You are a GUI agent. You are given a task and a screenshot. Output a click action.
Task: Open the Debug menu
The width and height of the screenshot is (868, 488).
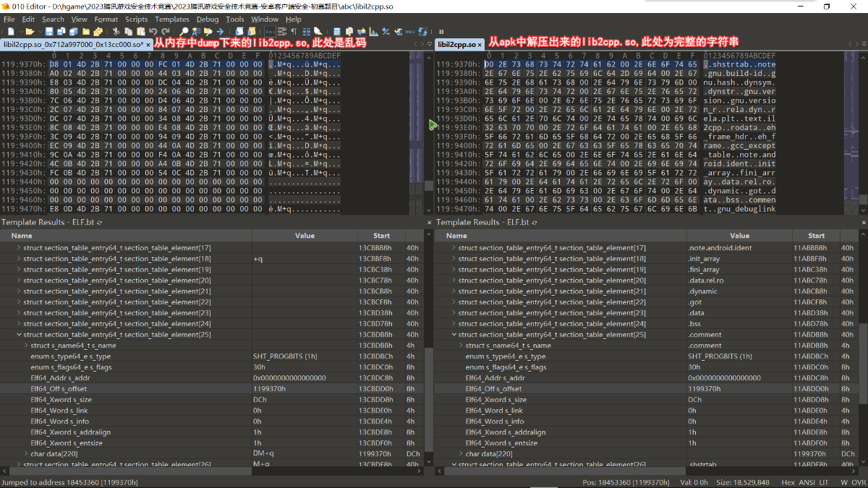208,20
